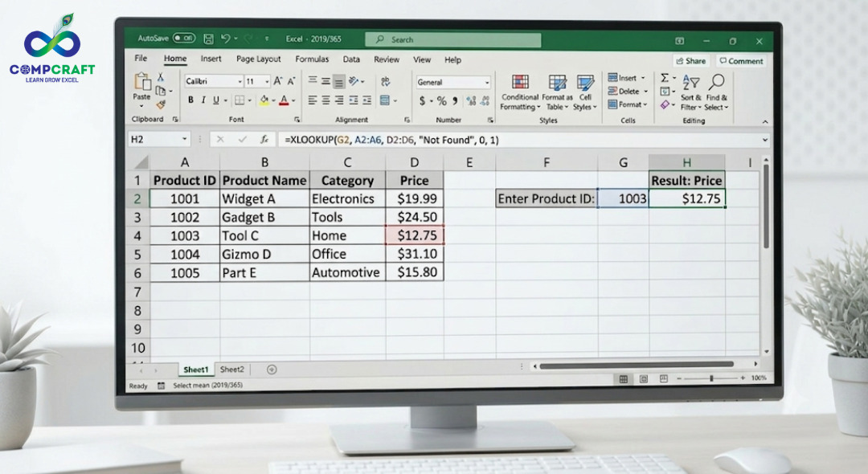Select the Data ribbon tab
Image resolution: width=868 pixels, height=474 pixels.
click(x=351, y=59)
